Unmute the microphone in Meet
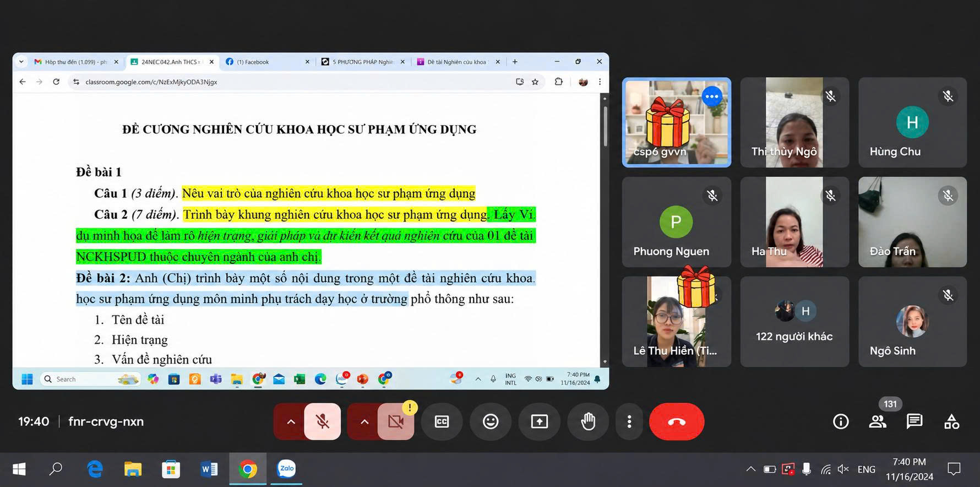This screenshot has width=980, height=487. pyautogui.click(x=323, y=421)
